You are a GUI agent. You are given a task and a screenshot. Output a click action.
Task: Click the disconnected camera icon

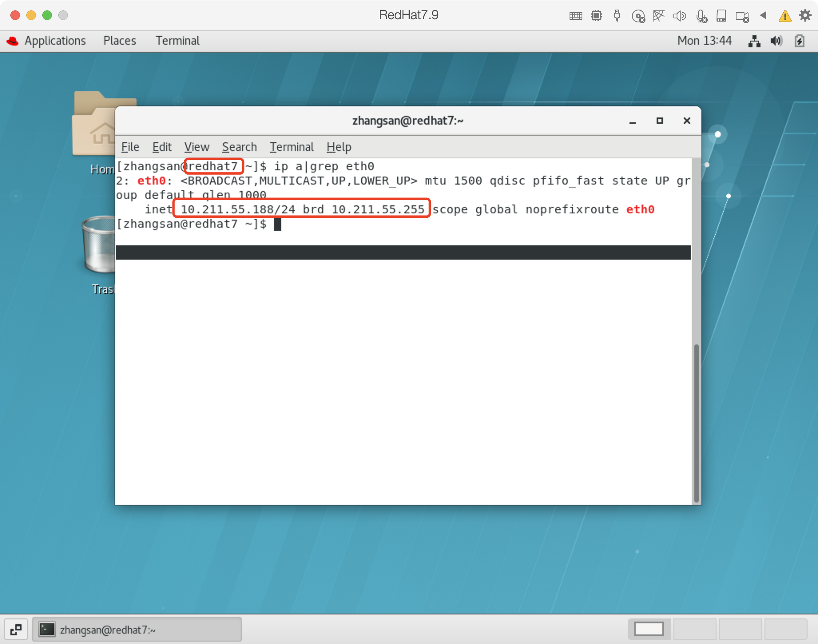click(x=742, y=16)
